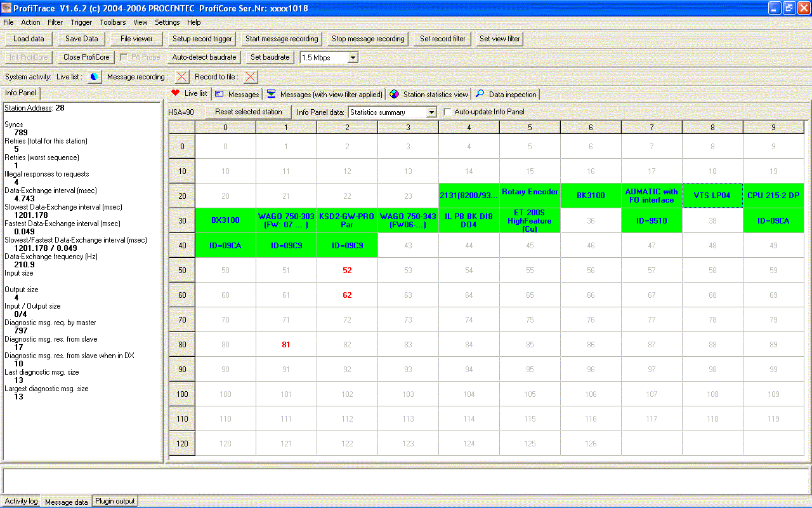Open the Action menu
812x508 pixels.
30,22
